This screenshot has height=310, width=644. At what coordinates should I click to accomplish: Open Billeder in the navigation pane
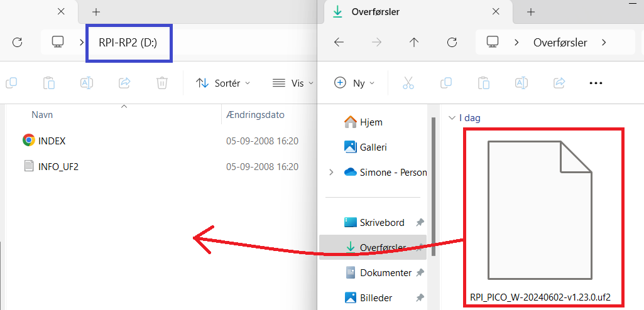(x=368, y=297)
